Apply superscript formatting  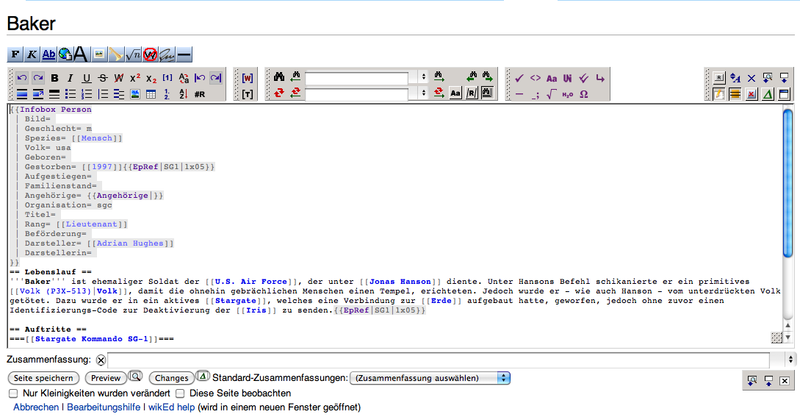(x=135, y=77)
